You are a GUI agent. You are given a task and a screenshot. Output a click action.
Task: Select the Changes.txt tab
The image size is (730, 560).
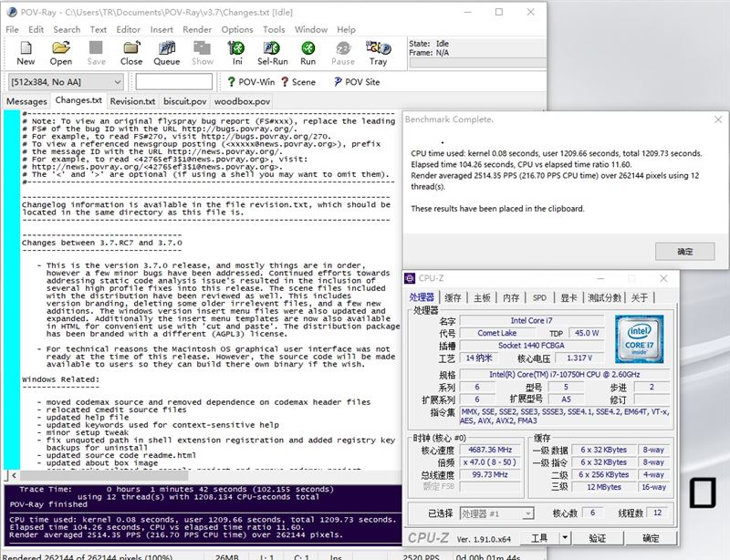(x=78, y=100)
